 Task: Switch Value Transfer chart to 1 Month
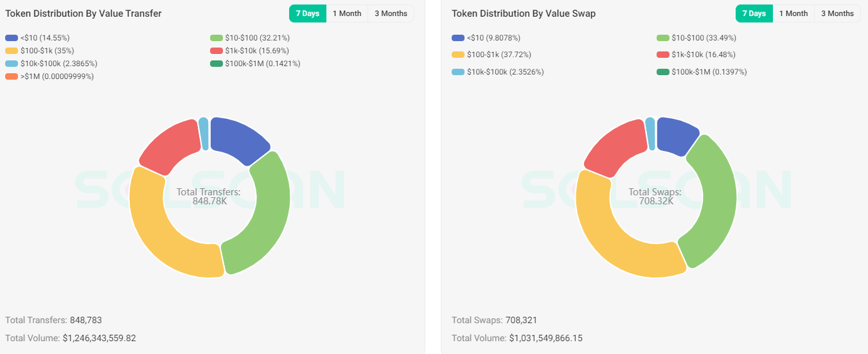click(347, 13)
